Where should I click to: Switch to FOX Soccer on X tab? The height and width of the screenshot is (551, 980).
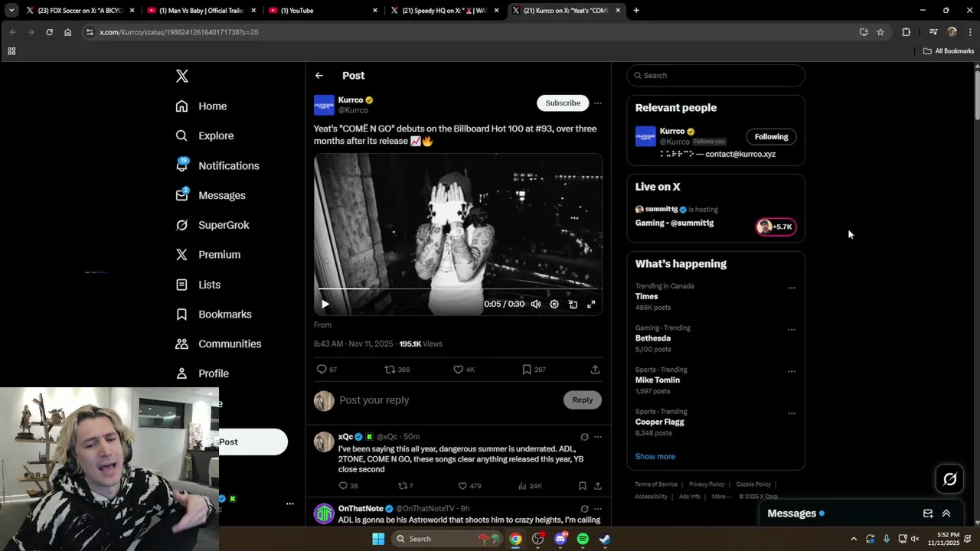pos(79,11)
